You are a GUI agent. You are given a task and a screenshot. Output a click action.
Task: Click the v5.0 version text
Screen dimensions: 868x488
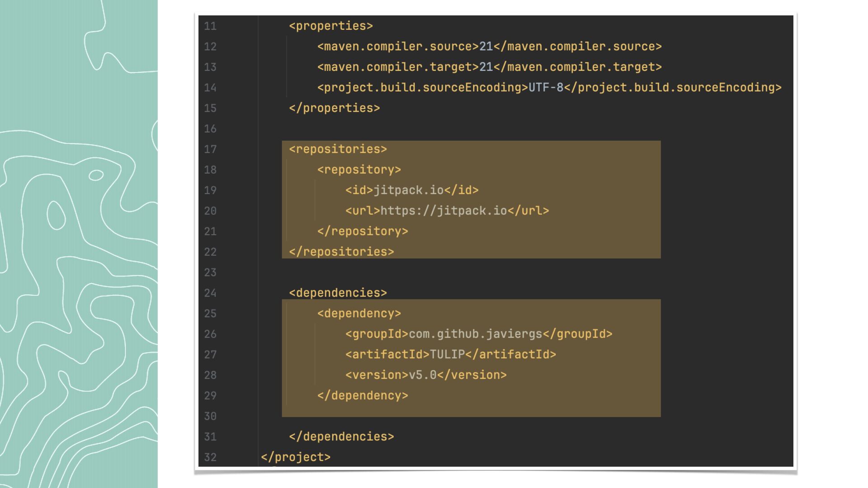tap(422, 375)
